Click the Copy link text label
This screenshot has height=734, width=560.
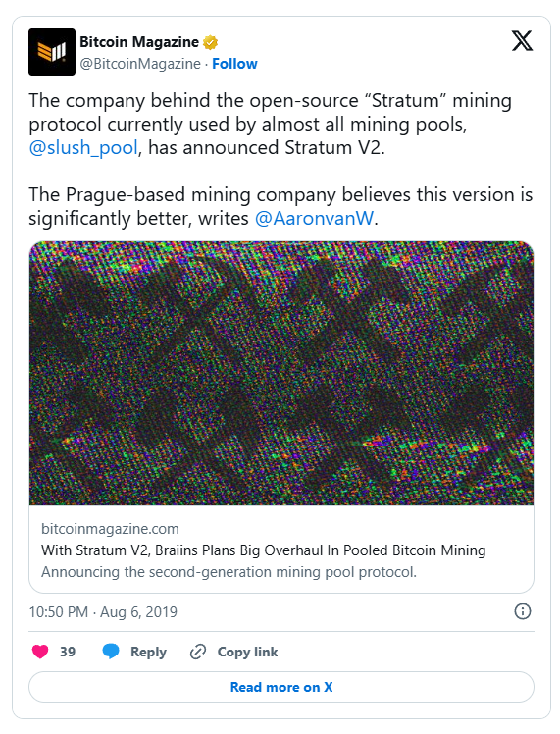click(247, 652)
